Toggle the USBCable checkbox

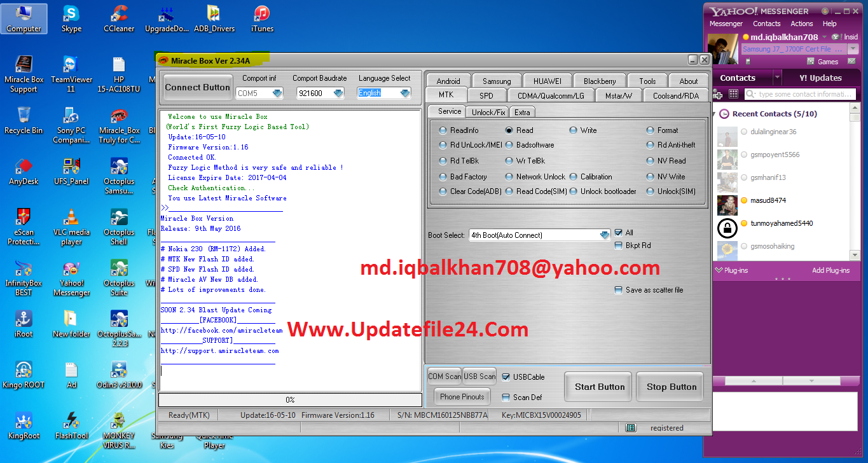(x=506, y=377)
